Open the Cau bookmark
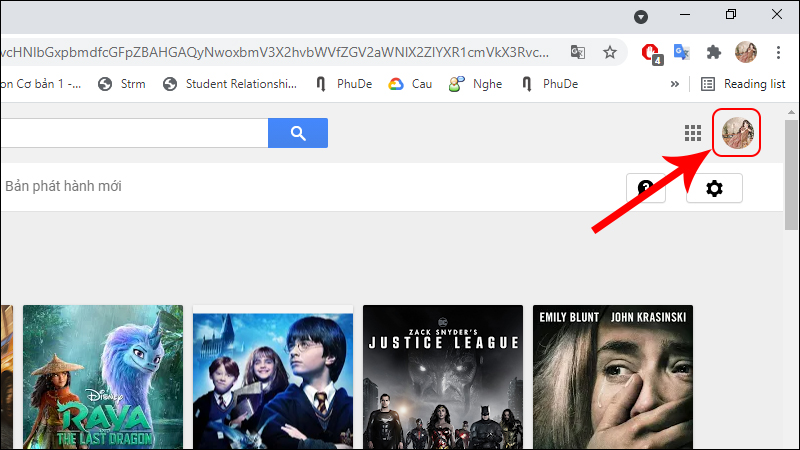Image resolution: width=800 pixels, height=450 pixels. click(x=410, y=84)
